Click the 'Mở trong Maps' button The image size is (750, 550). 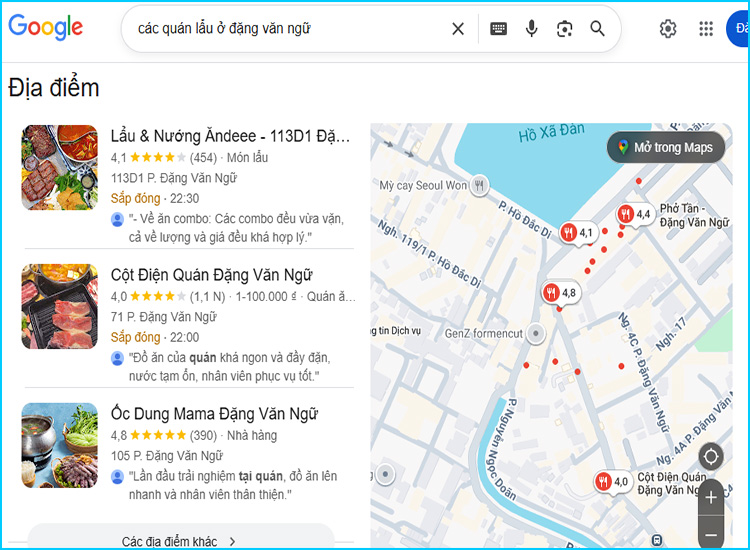666,147
